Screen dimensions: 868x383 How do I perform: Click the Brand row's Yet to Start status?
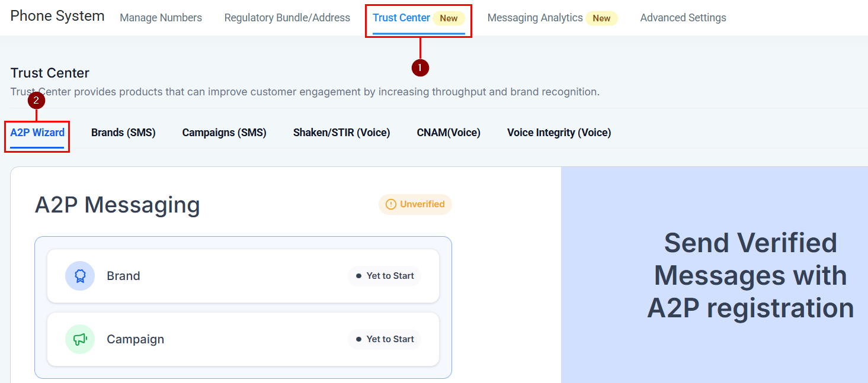pyautogui.click(x=385, y=276)
